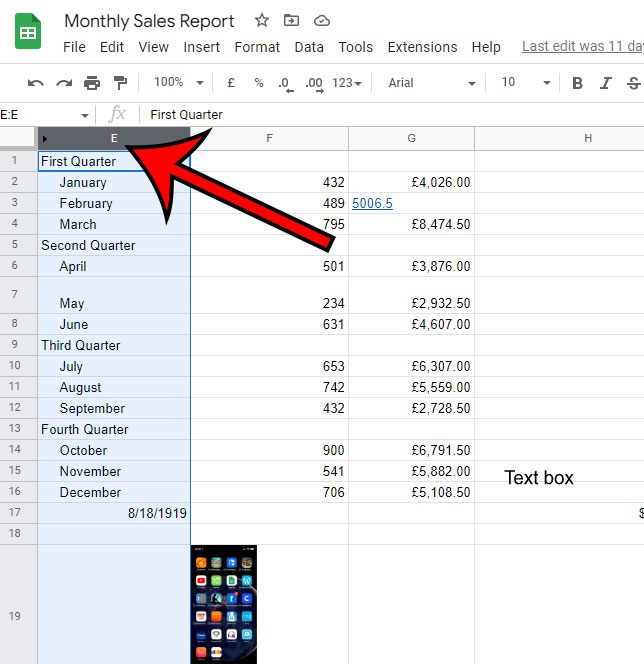Print the spreadsheet using printer icon
The width and height of the screenshot is (644, 664).
point(92,83)
